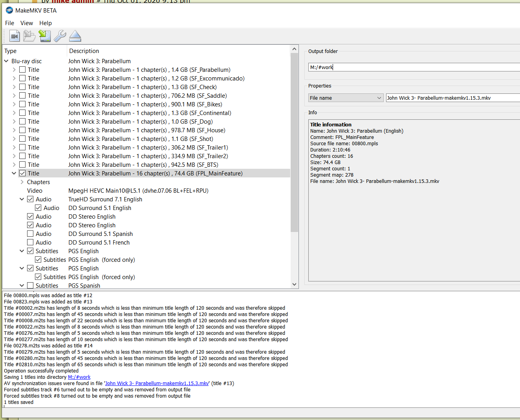Open the M:/#work directory link in log

tap(79, 377)
